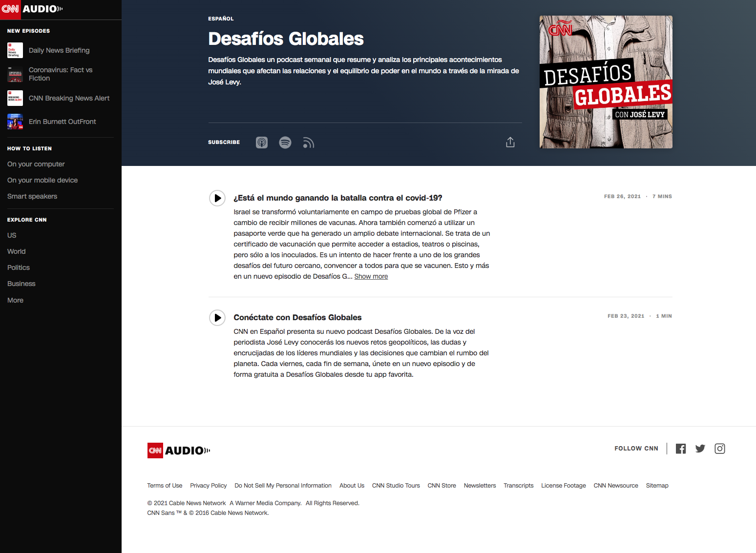This screenshot has width=756, height=553.
Task: Open RSS feed subscribe icon
Action: tap(308, 143)
